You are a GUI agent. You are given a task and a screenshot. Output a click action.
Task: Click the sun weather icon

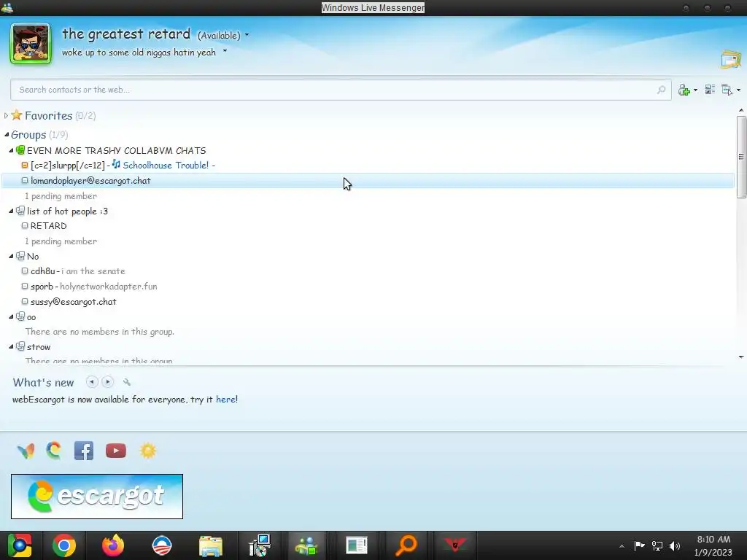147,451
